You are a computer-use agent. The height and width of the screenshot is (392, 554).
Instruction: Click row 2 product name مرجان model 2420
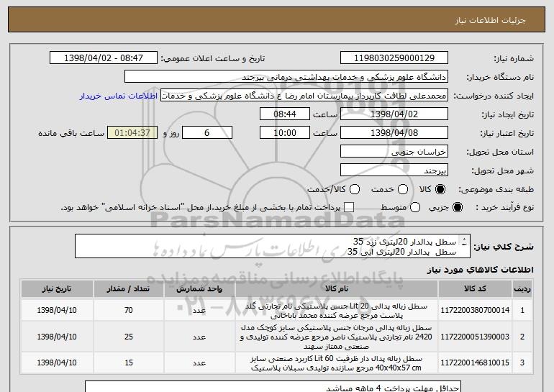[x=337, y=337]
